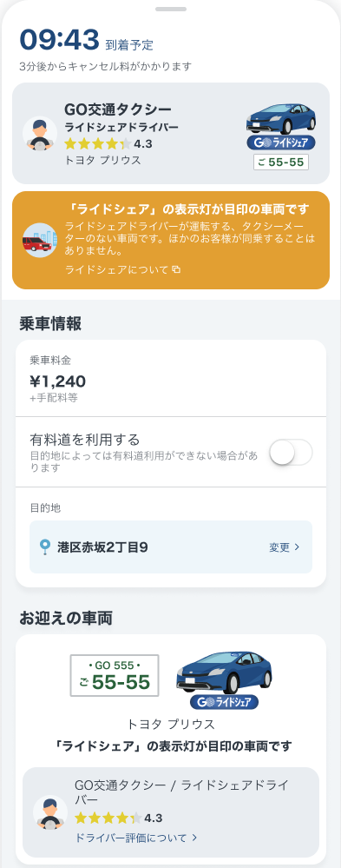Expand ドライバー評価について with its chevron
Image resolution: width=341 pixels, height=868 pixels.
pyautogui.click(x=194, y=838)
